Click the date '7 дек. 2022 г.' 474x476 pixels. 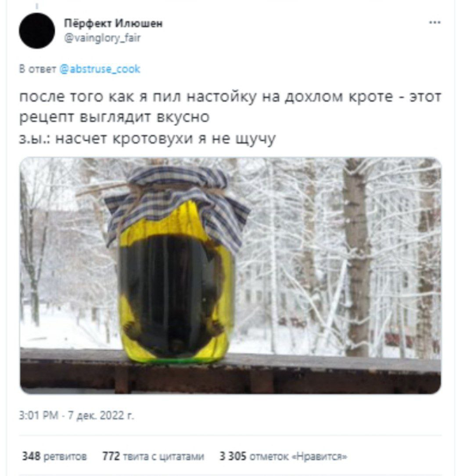[101, 415]
